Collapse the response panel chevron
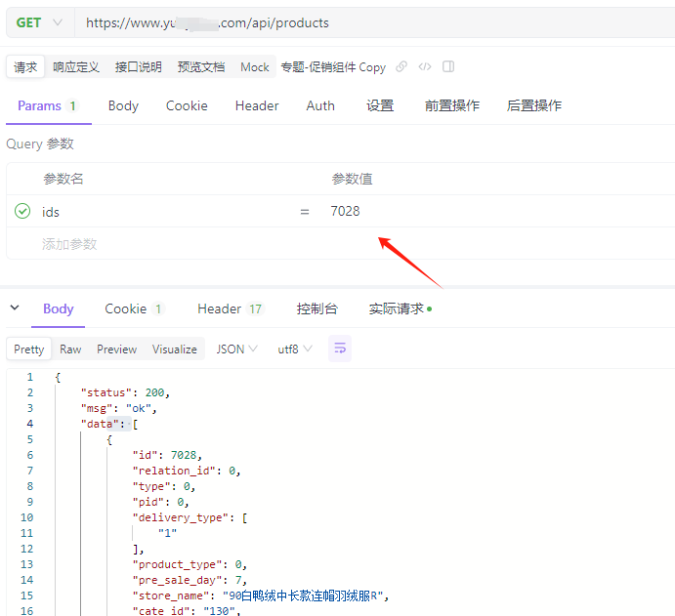The height and width of the screenshot is (616, 675). click(x=15, y=308)
